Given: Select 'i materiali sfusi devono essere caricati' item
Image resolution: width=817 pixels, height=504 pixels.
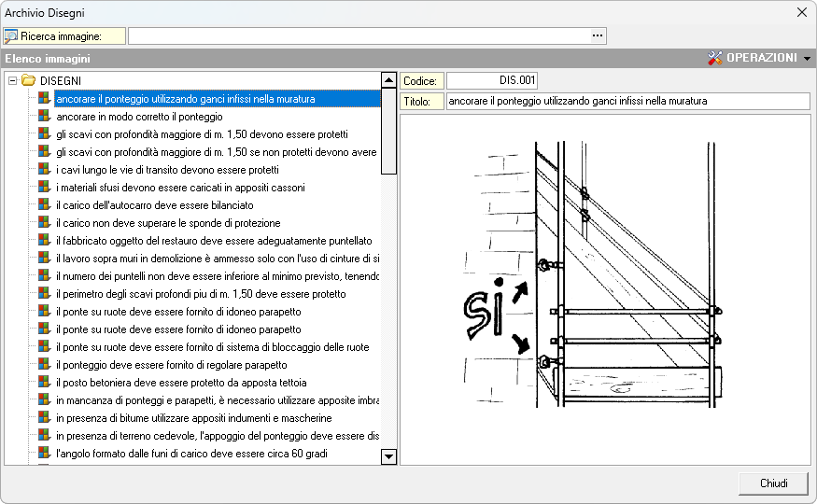Looking at the screenshot, I should [x=180, y=188].
